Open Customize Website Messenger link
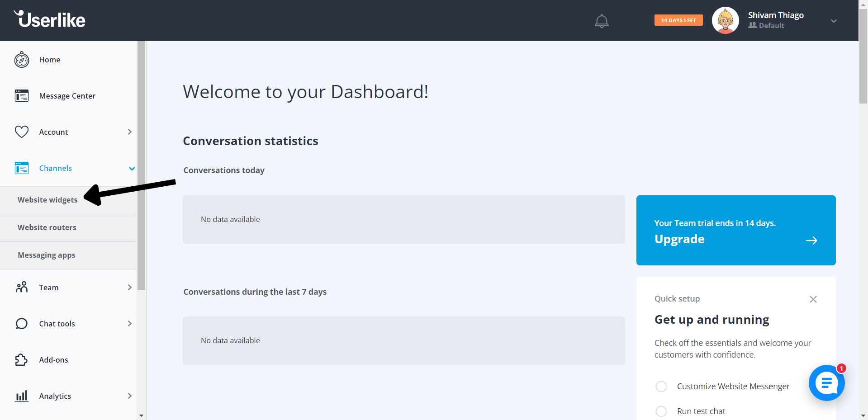868x420 pixels. coord(733,387)
